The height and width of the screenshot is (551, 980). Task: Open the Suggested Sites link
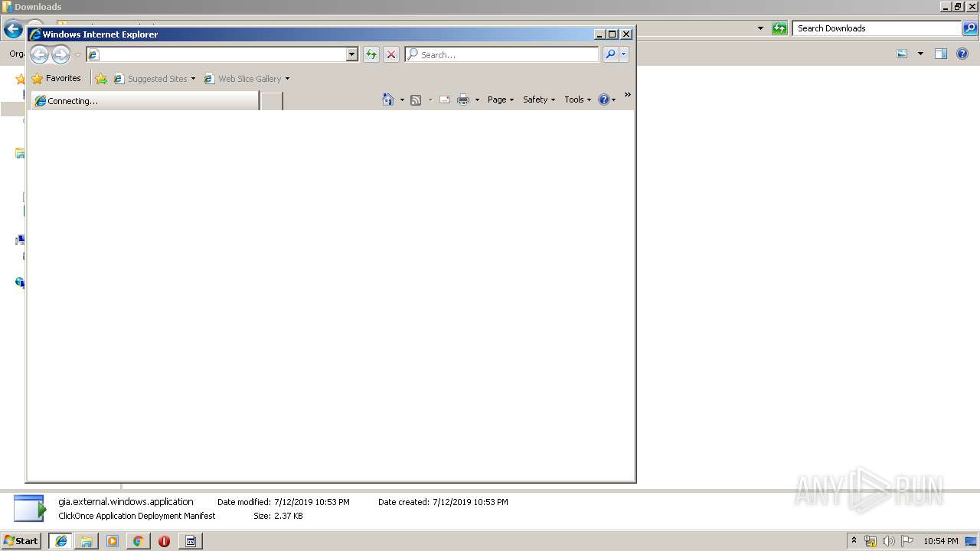(x=150, y=78)
